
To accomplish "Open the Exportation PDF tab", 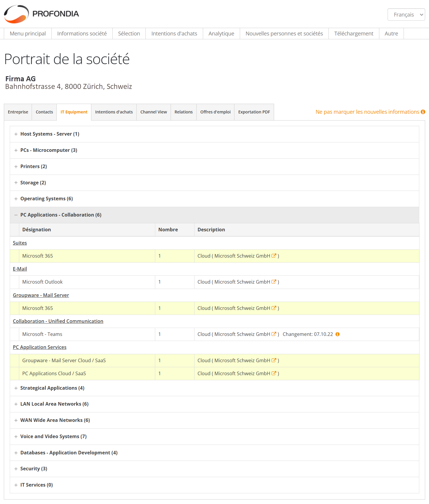I will pos(254,112).
